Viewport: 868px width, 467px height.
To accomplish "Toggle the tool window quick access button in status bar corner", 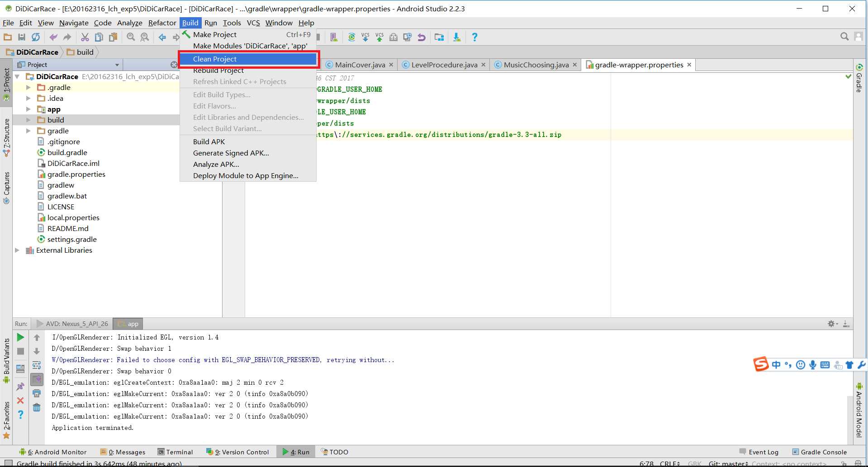I will point(8,463).
